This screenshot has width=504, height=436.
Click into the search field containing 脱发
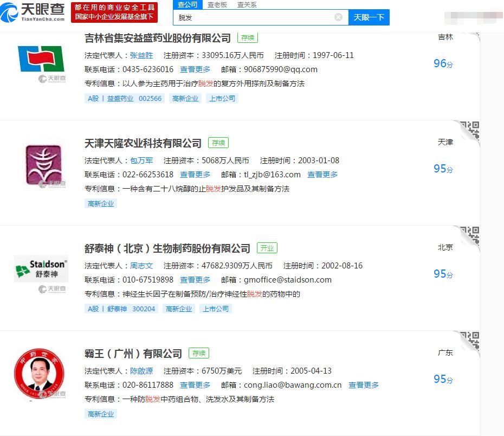click(x=255, y=17)
